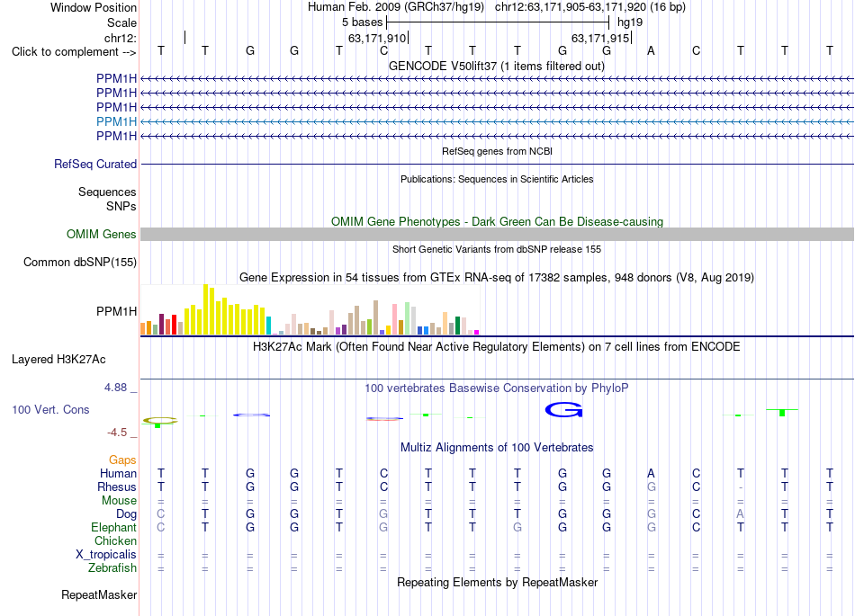The image size is (855, 616).
Task: Click the Dog species label
Action: [126, 514]
